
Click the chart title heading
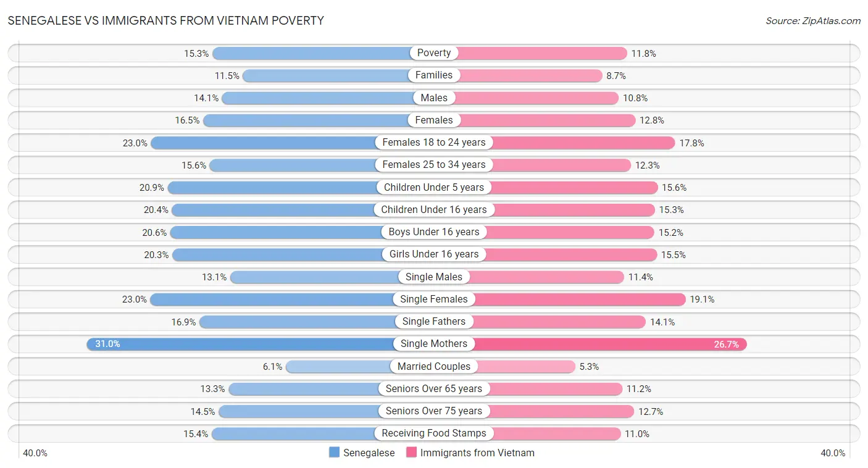(165, 20)
